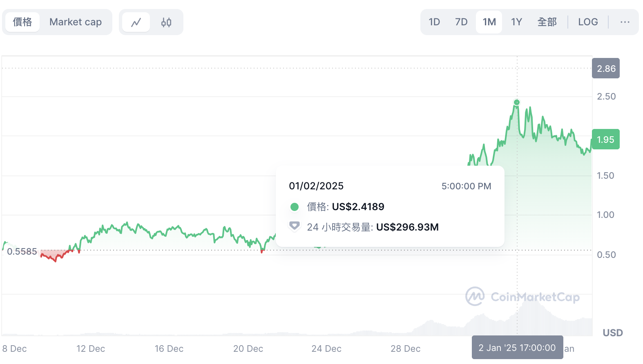
Task: Click the green 1.95 current price label
Action: [x=605, y=140]
